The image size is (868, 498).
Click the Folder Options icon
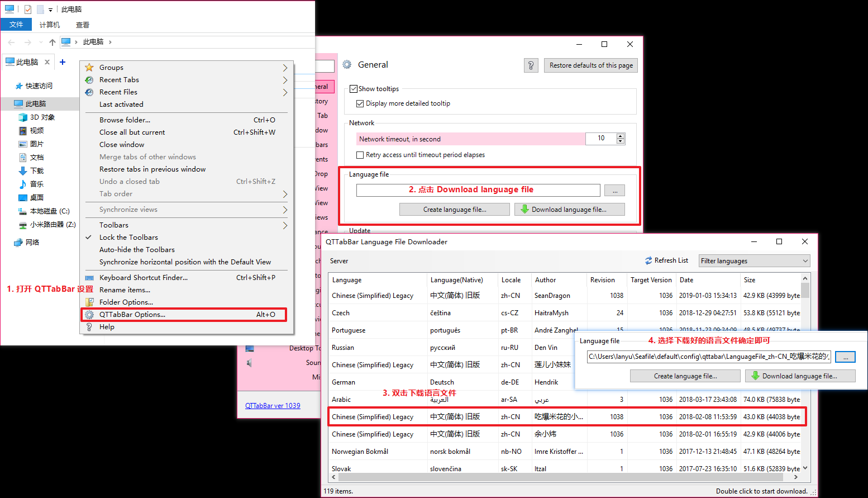[x=89, y=302]
